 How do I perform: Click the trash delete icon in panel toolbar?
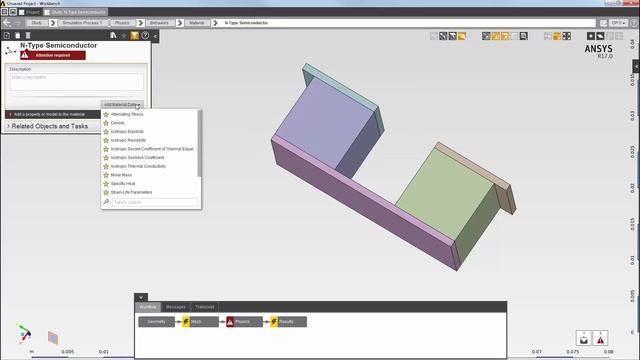click(x=28, y=36)
